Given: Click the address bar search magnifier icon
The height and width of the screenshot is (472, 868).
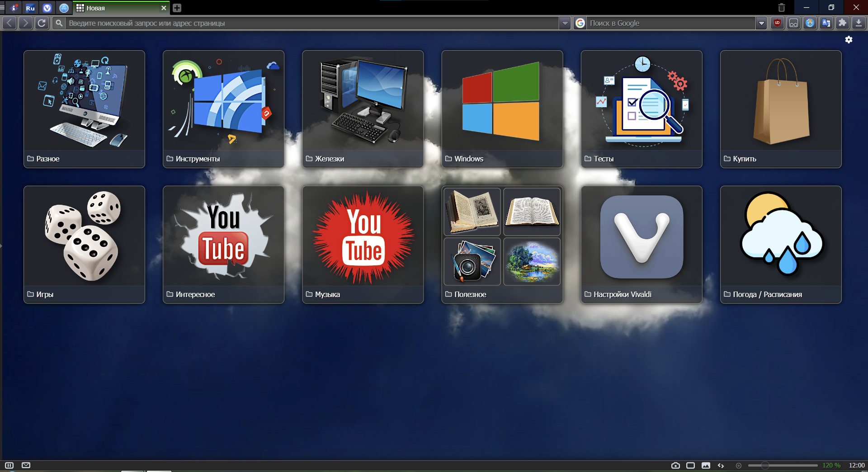Looking at the screenshot, I should click(x=59, y=23).
